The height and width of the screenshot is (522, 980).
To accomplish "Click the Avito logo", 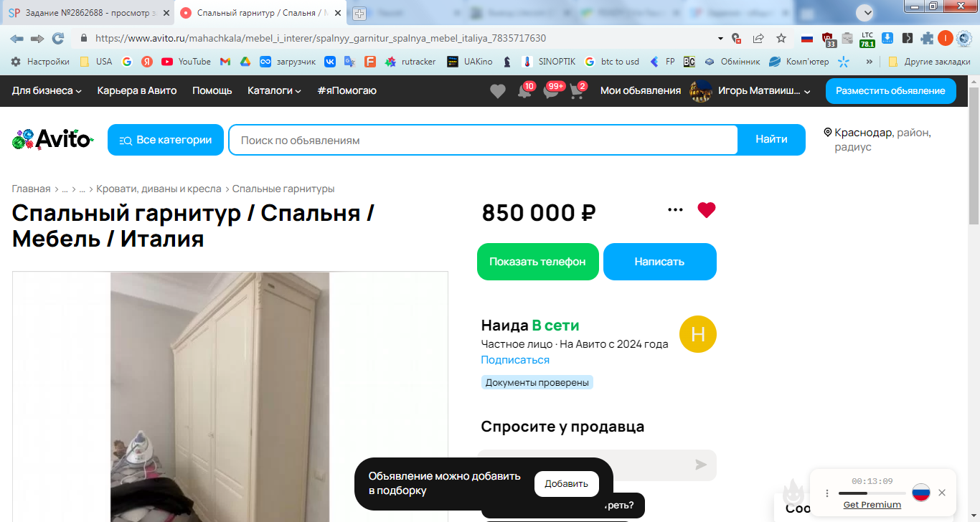I will click(x=52, y=139).
